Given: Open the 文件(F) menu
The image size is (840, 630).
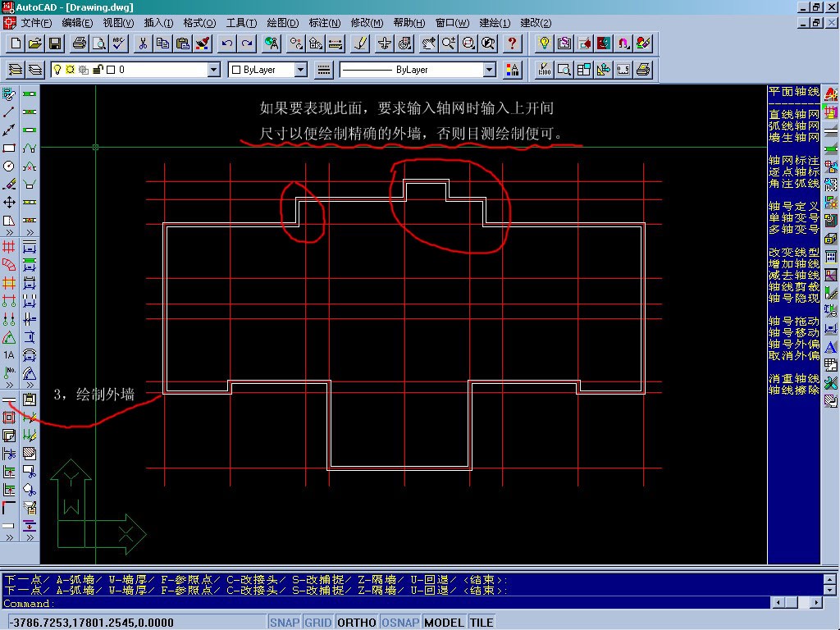Looking at the screenshot, I should tap(36, 23).
